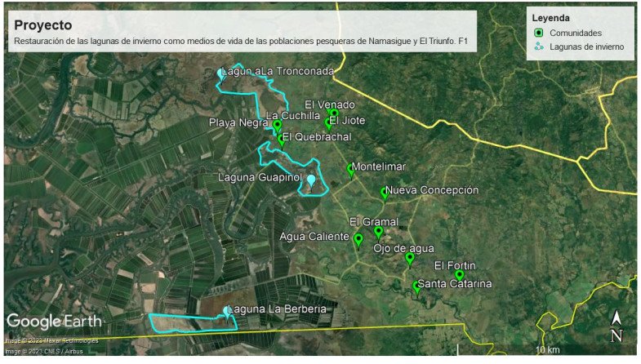Select the Agua Caliente community pin
The width and height of the screenshot is (641, 364).
[x=358, y=239]
